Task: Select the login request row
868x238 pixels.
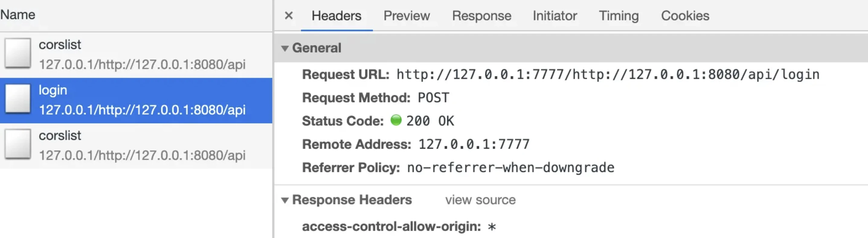Action: [x=136, y=101]
